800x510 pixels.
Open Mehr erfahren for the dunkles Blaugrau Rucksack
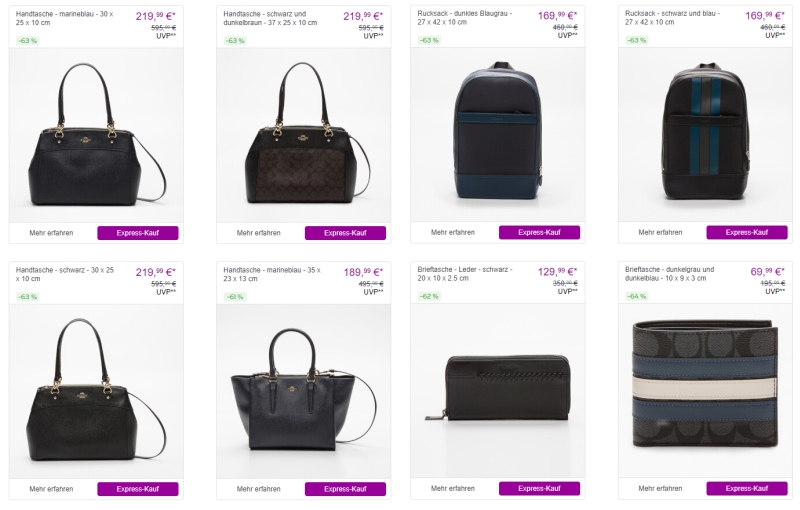[x=453, y=233]
